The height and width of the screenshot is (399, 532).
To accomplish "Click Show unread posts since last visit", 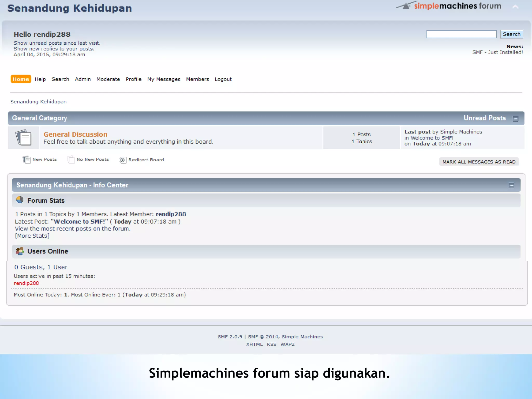I will pyautogui.click(x=57, y=43).
